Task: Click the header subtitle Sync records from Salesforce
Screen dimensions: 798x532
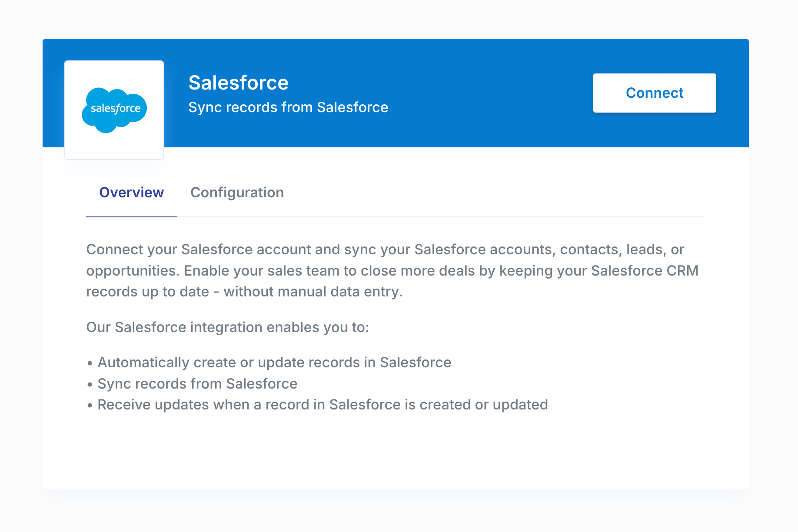Action: 288,107
